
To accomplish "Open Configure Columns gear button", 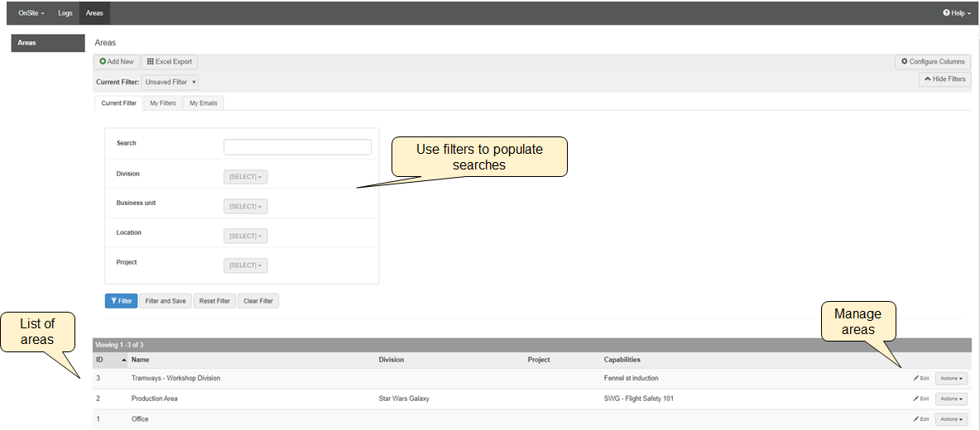I will 933,62.
